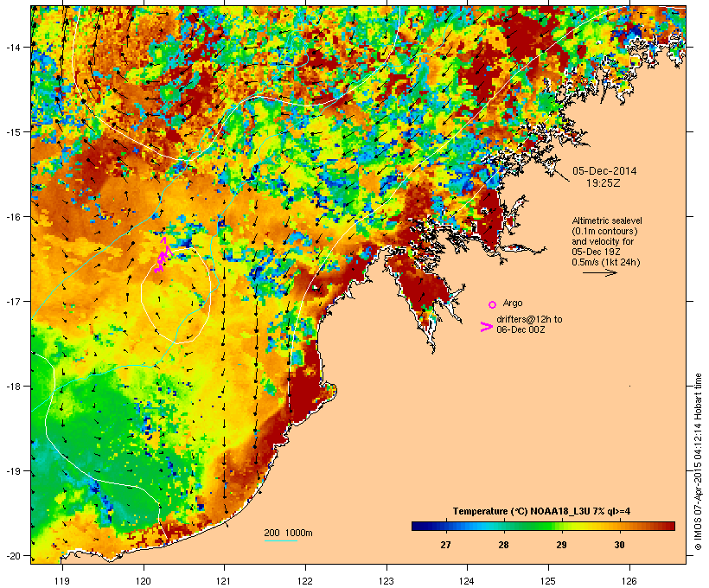
Task: Click the magenta drifter track on the map
Action: click(162, 256)
